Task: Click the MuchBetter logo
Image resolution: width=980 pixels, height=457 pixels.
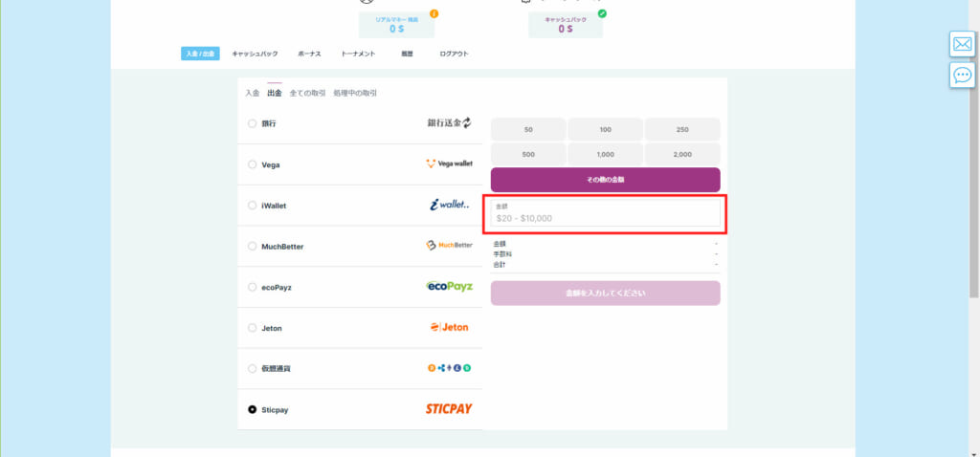Action: pos(450,246)
